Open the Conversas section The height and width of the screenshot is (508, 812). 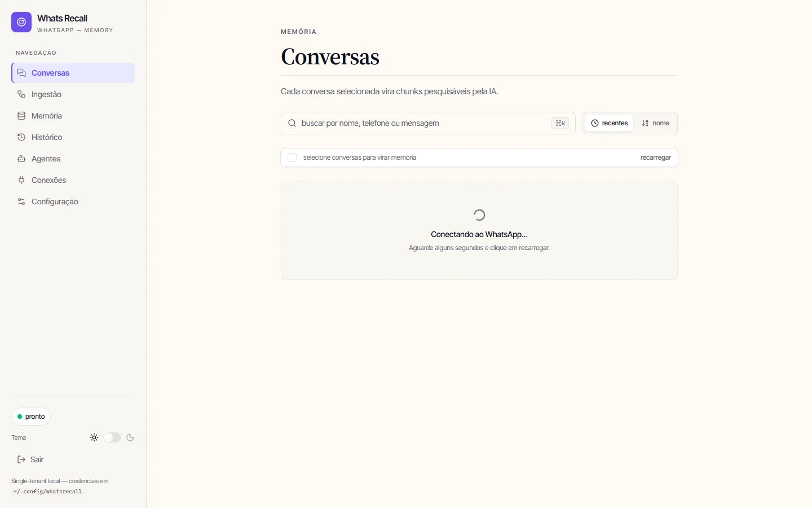tap(73, 73)
